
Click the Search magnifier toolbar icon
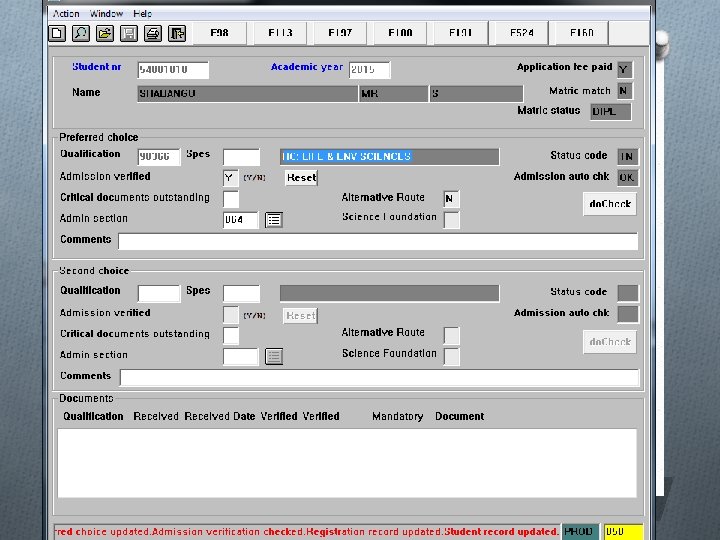(81, 34)
